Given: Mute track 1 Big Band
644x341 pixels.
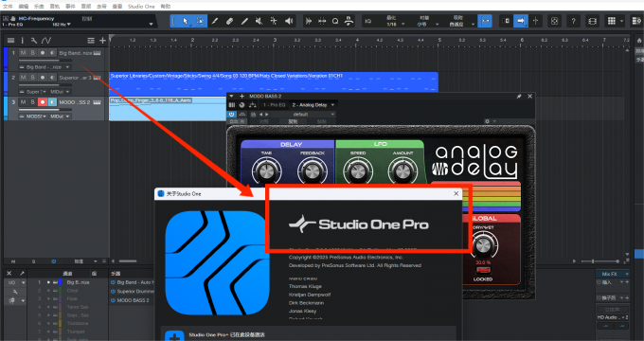Looking at the screenshot, I should click(23, 53).
